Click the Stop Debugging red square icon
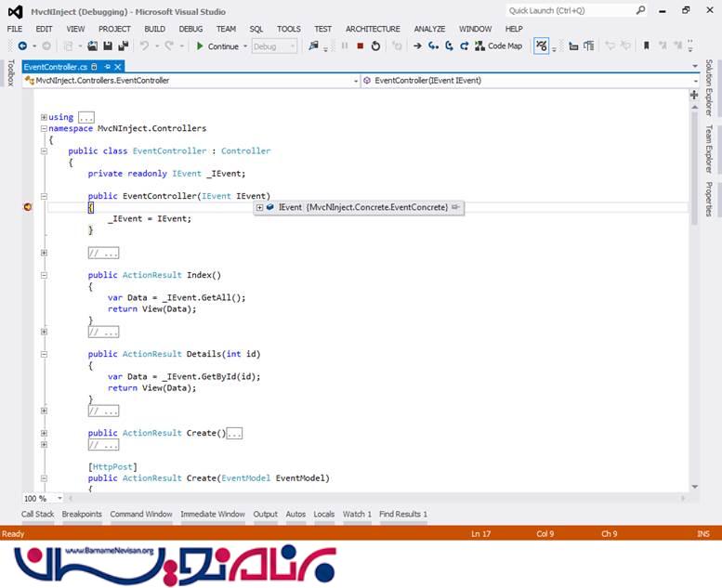This screenshot has width=722, height=588. click(x=360, y=46)
